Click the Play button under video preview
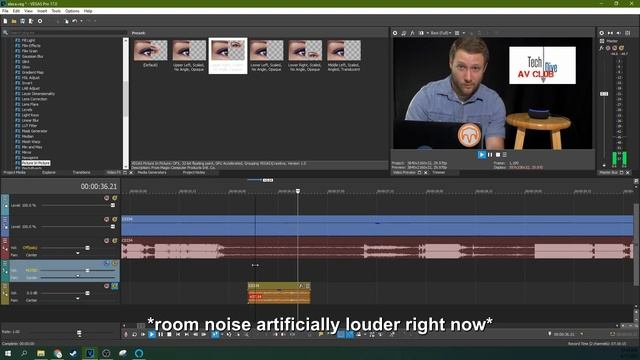The height and width of the screenshot is (360, 640). point(482,155)
